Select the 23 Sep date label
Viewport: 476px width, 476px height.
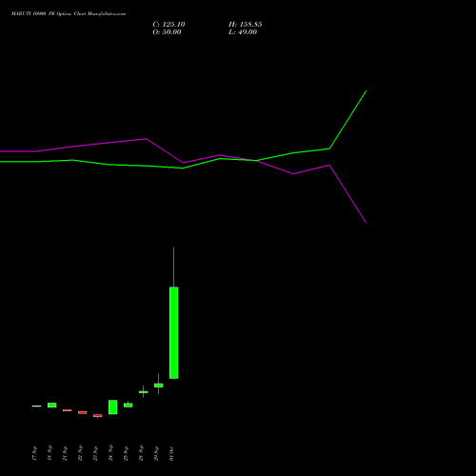(x=95, y=453)
